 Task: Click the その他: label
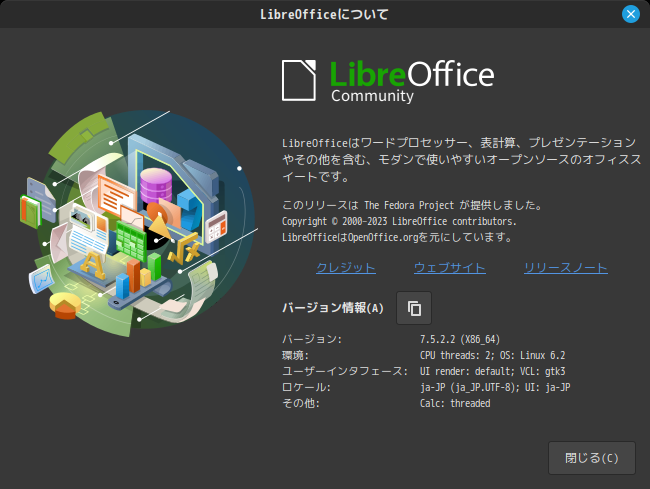(x=301, y=403)
